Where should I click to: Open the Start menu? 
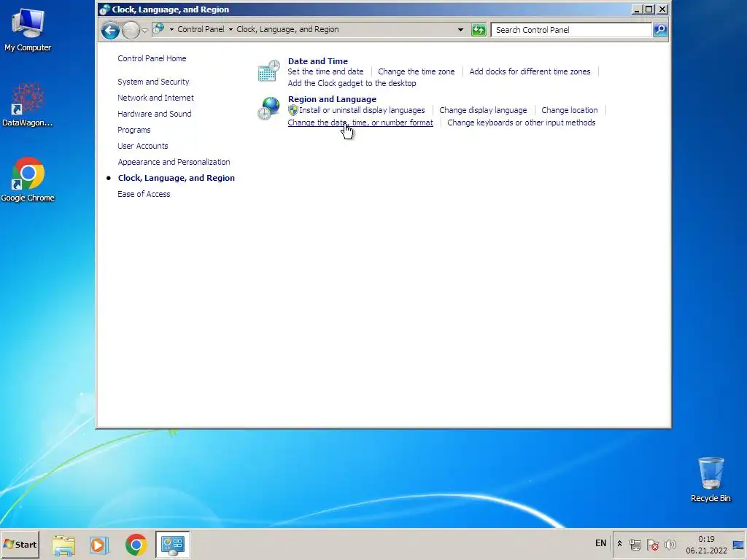(20, 544)
